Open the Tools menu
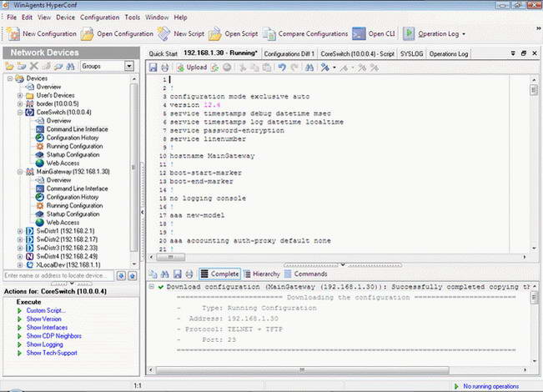 (133, 18)
